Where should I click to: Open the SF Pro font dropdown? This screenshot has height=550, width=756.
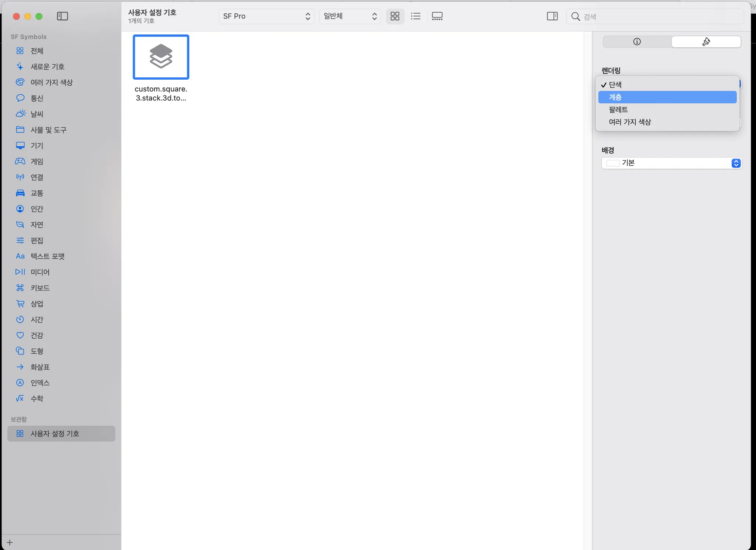pos(266,16)
